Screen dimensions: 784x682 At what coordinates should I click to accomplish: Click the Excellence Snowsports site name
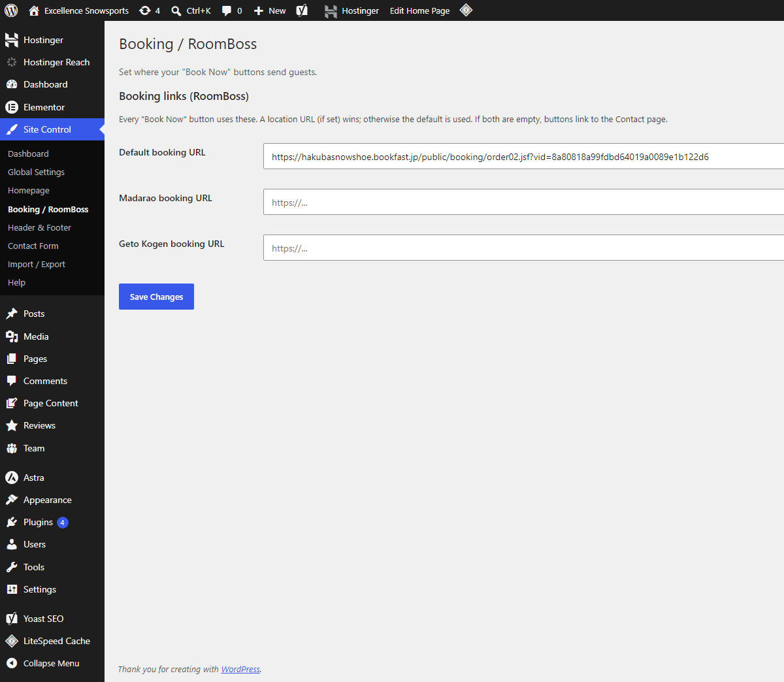click(86, 10)
